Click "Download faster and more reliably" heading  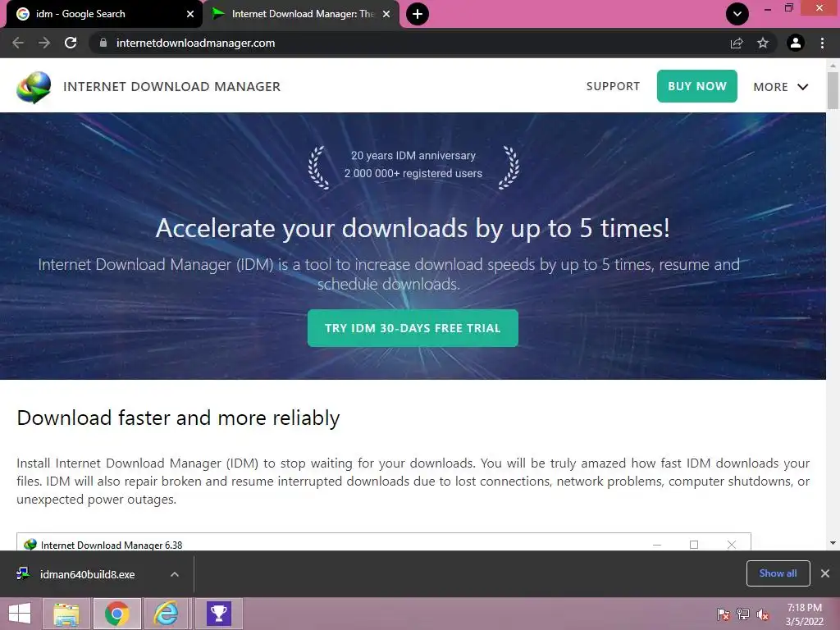coord(178,418)
